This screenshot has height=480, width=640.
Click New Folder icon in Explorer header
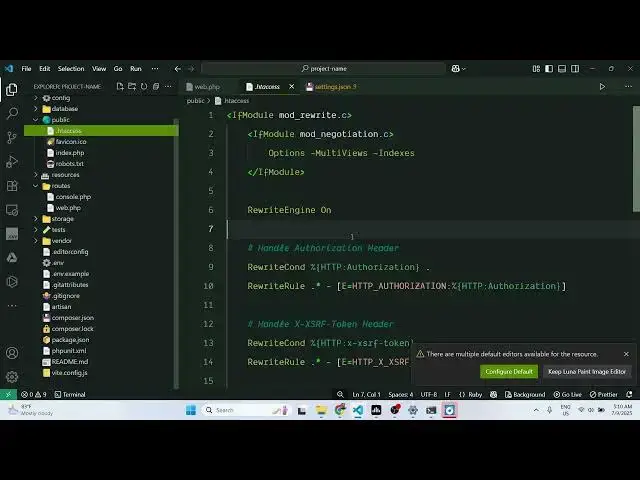click(132, 87)
